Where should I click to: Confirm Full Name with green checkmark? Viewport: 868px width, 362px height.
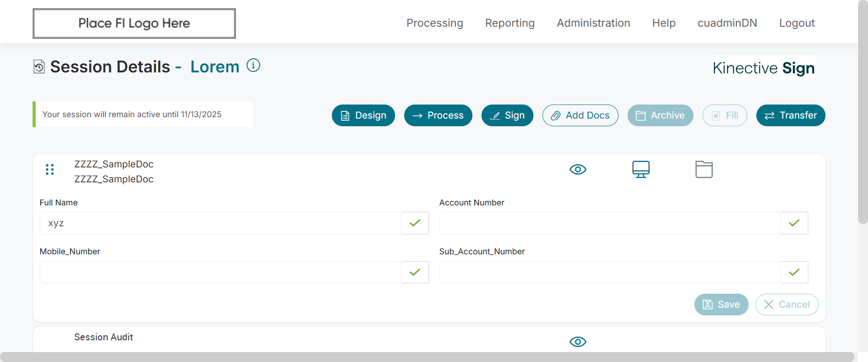pyautogui.click(x=415, y=223)
